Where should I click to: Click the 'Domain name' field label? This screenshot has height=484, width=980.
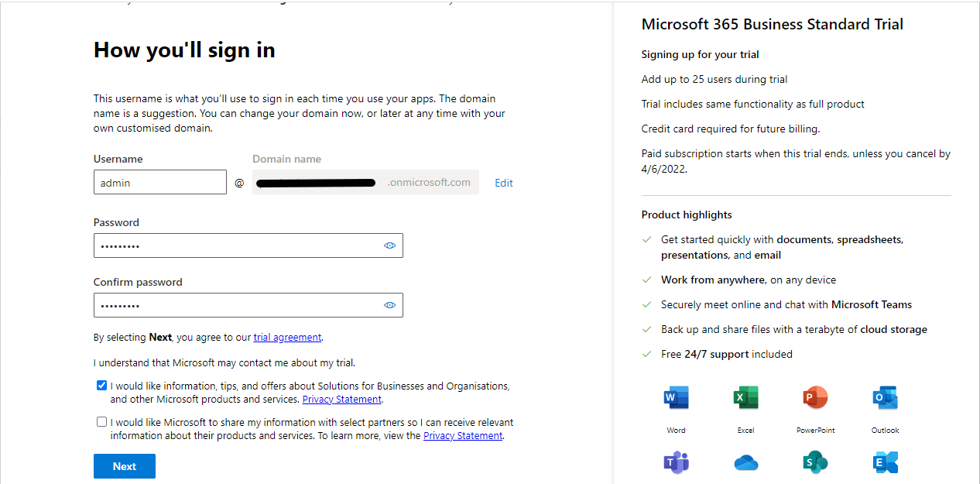point(286,159)
